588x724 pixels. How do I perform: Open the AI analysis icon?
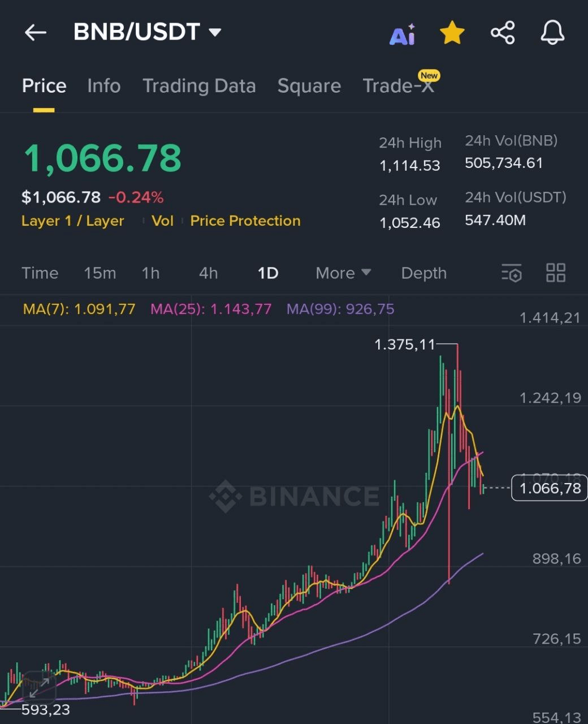tap(403, 34)
